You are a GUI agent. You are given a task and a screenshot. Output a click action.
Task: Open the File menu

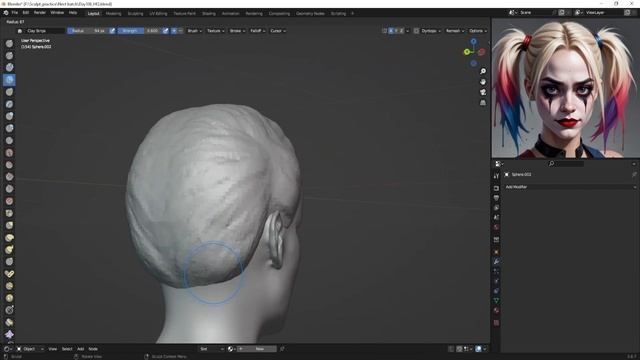pyautogui.click(x=15, y=13)
